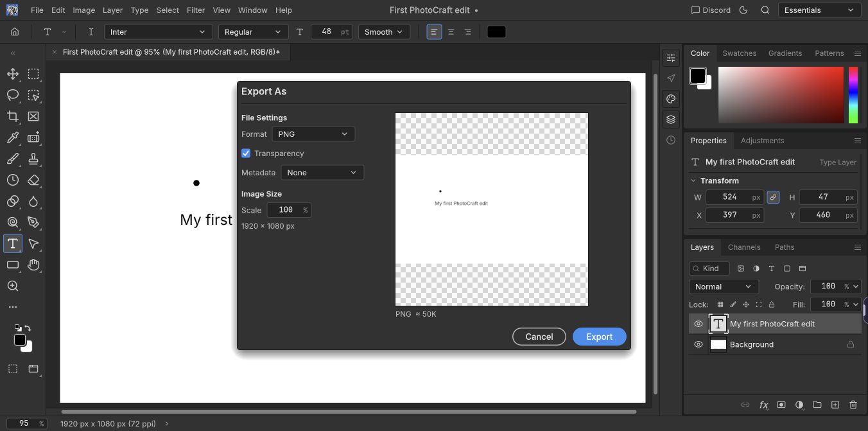Swap foreground and background colors
Viewport: 868px width, 431px height.
[x=28, y=328]
